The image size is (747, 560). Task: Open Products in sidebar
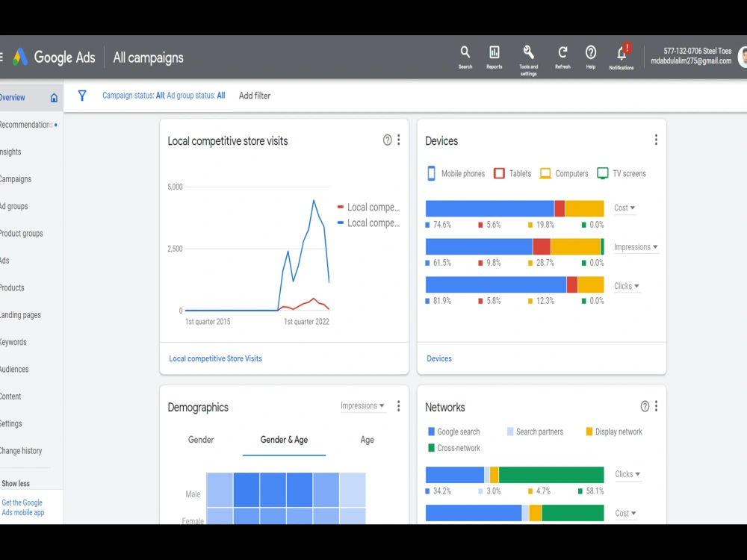click(12, 287)
